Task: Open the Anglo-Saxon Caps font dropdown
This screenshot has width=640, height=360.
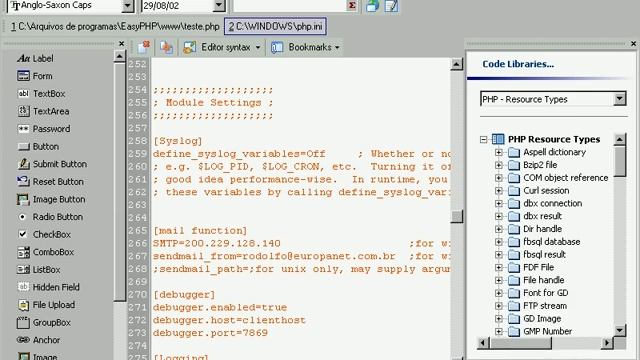Action: click(x=127, y=5)
